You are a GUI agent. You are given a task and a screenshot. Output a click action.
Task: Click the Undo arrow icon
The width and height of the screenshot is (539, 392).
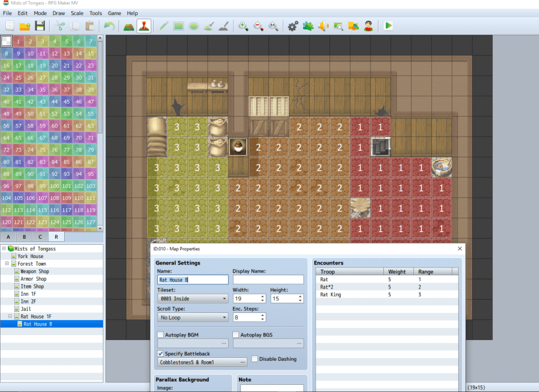pos(109,26)
